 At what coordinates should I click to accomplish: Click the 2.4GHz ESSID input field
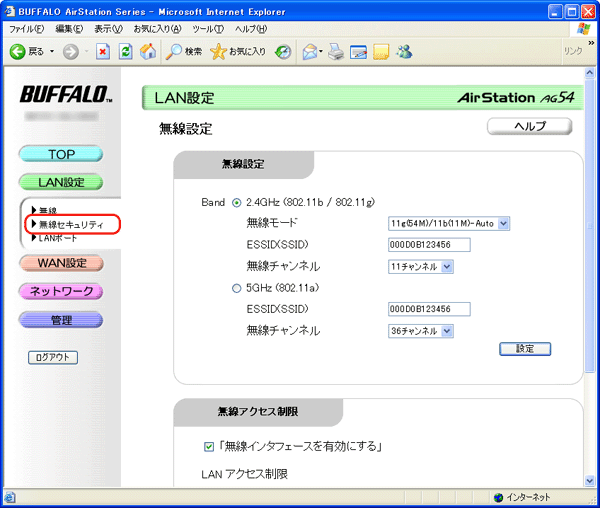tap(429, 245)
